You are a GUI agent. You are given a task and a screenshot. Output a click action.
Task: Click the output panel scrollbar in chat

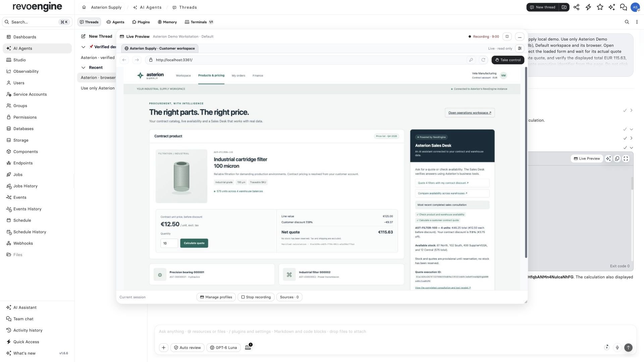(632, 183)
